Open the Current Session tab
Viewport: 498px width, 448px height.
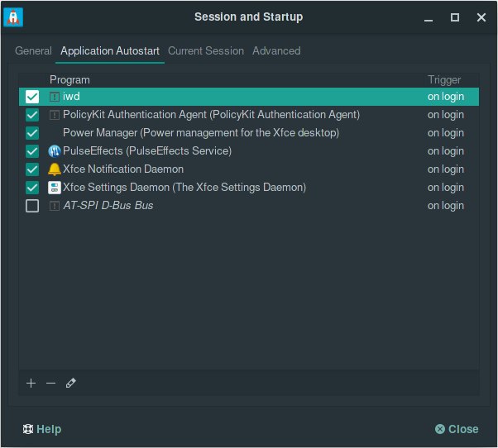point(206,50)
